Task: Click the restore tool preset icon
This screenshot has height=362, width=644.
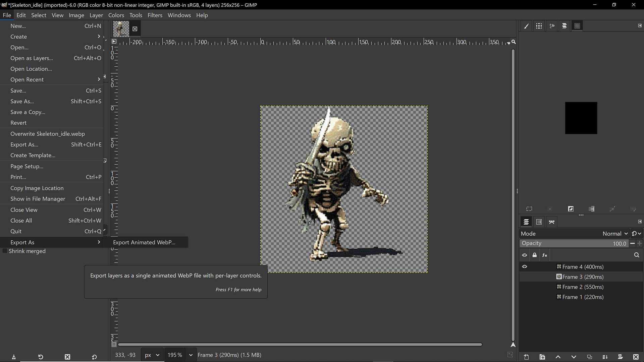Action: point(41,357)
